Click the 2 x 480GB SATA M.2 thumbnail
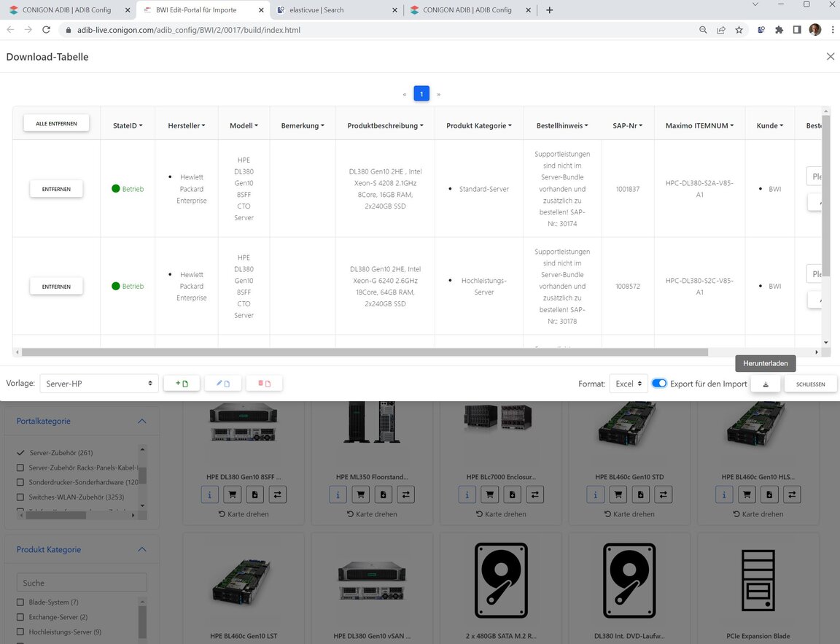The height and width of the screenshot is (644, 840). (501, 581)
